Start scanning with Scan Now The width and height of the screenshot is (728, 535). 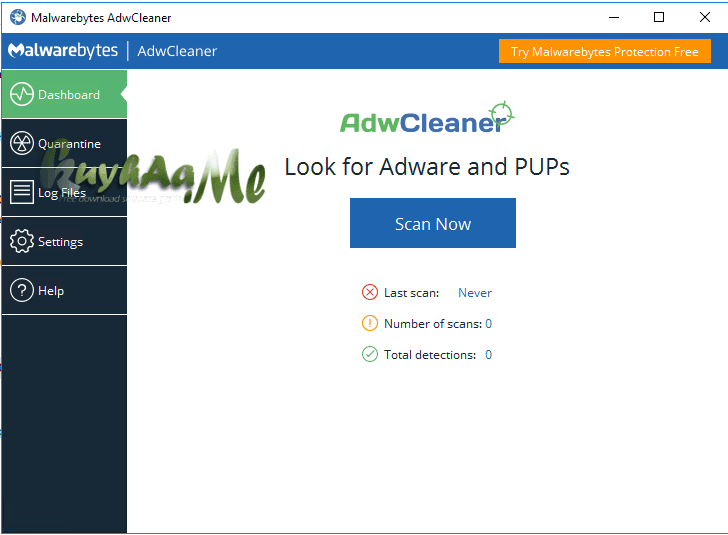coord(433,223)
